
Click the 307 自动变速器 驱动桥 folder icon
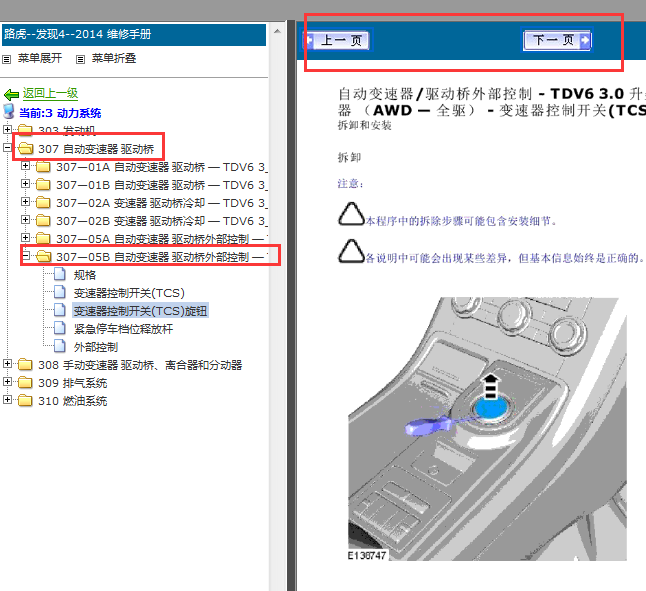[26, 148]
